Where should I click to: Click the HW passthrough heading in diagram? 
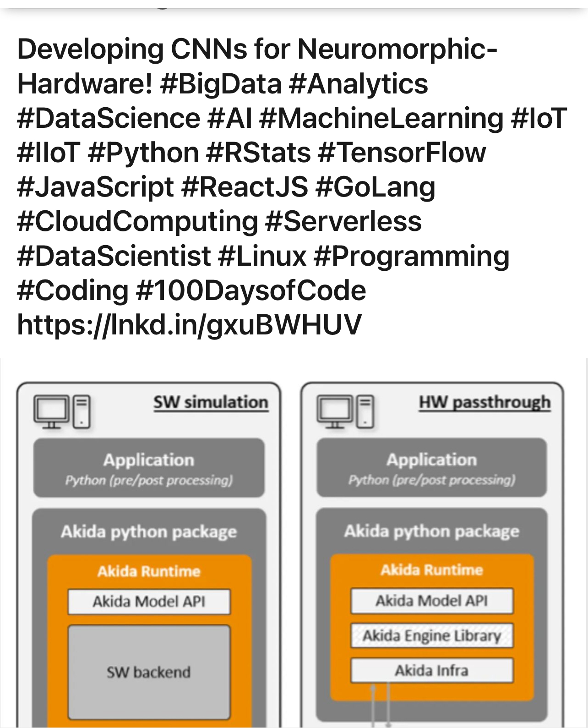pyautogui.click(x=485, y=402)
